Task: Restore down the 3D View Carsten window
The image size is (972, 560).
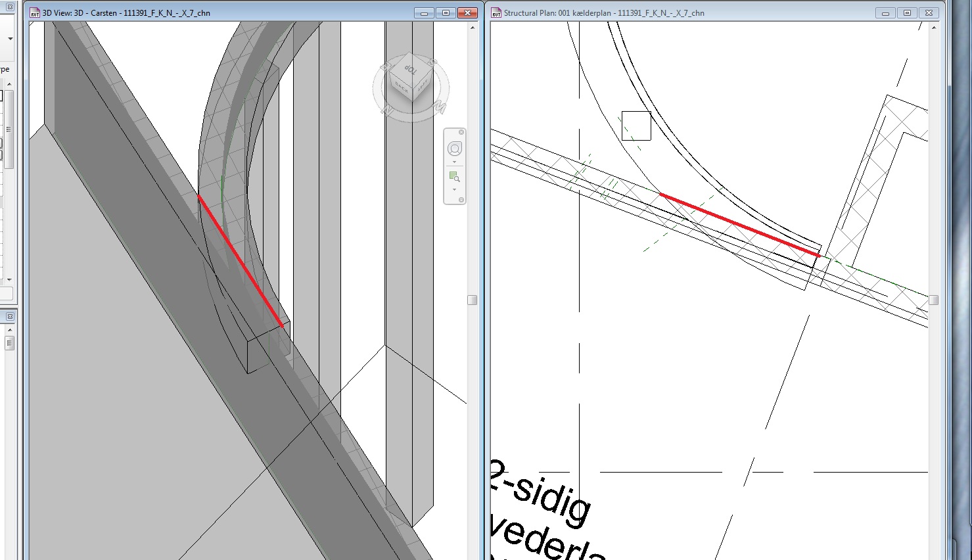Action: point(446,13)
